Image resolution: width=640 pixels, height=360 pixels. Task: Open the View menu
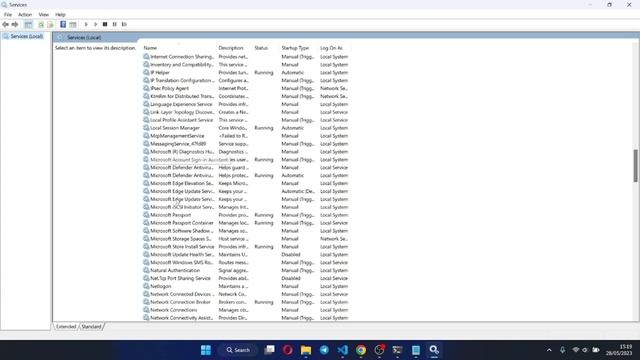[x=44, y=15]
